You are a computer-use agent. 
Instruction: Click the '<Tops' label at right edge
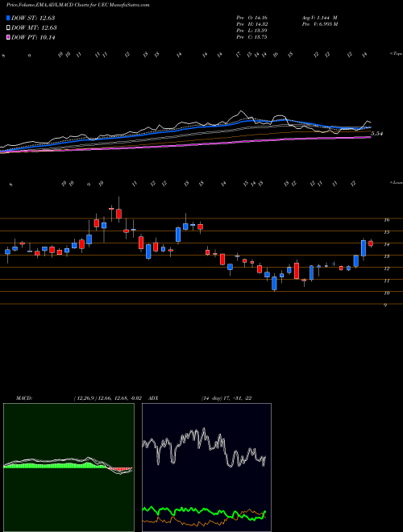pos(396,54)
